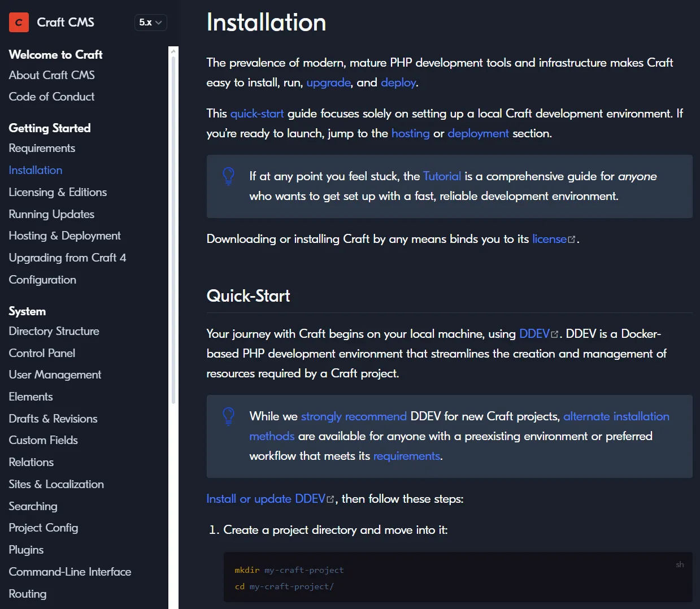Click the lightbulb icon in Tutorial tip
700x609 pixels.
click(x=228, y=176)
